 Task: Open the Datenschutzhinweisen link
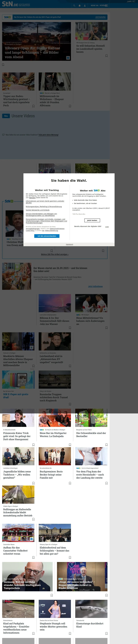click(57, 229)
